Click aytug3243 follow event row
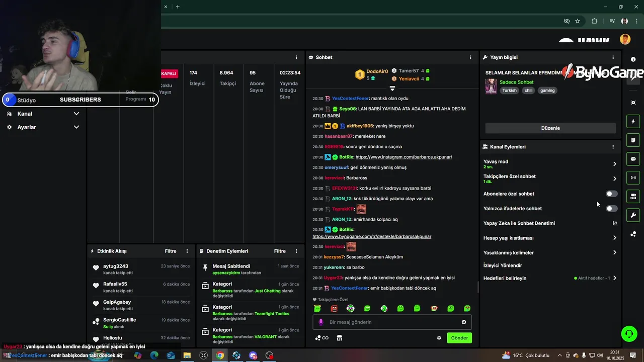 (x=141, y=269)
